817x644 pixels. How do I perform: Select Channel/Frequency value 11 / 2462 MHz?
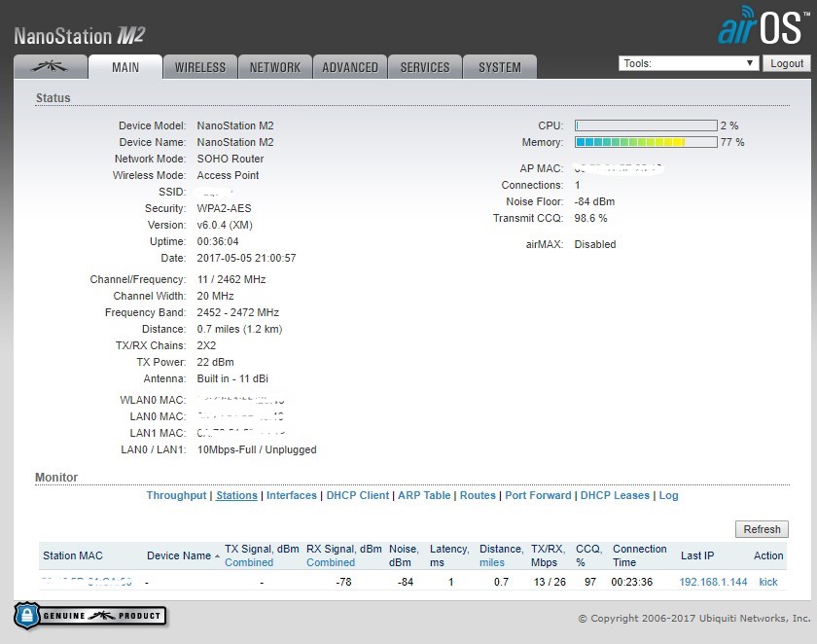pyautogui.click(x=231, y=280)
